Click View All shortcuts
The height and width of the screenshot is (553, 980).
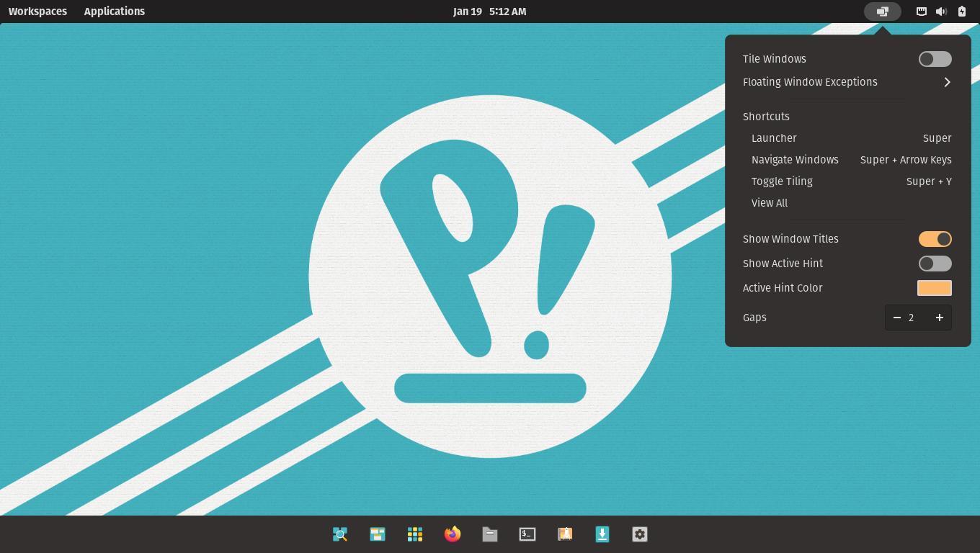[769, 203]
